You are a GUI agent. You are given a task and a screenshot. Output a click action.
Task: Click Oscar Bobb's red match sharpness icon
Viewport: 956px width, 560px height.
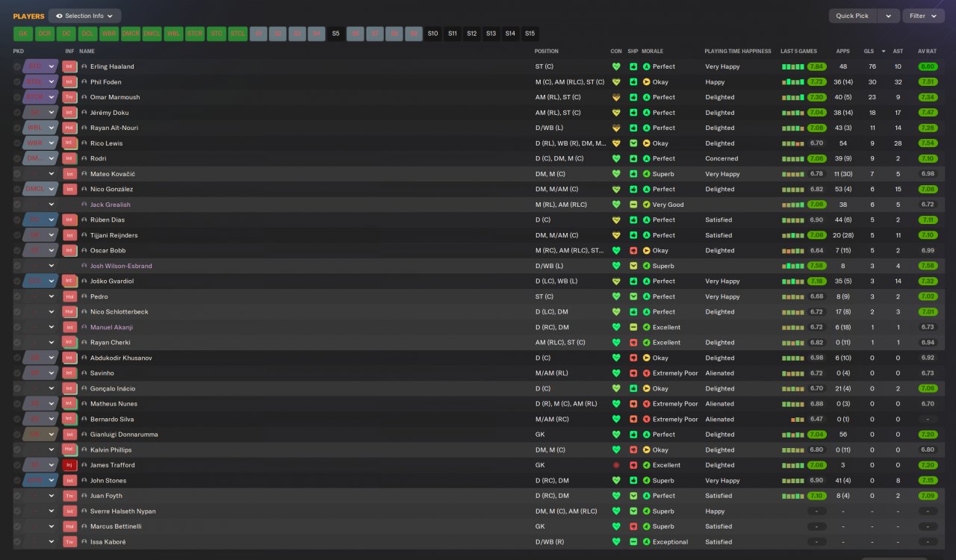pos(633,250)
